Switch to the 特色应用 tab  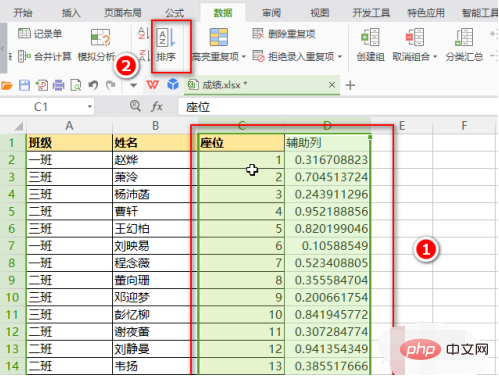coord(426,13)
